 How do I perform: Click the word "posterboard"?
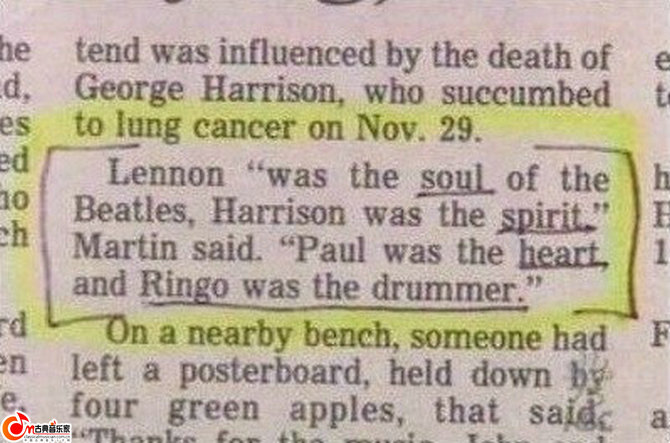click(271, 373)
